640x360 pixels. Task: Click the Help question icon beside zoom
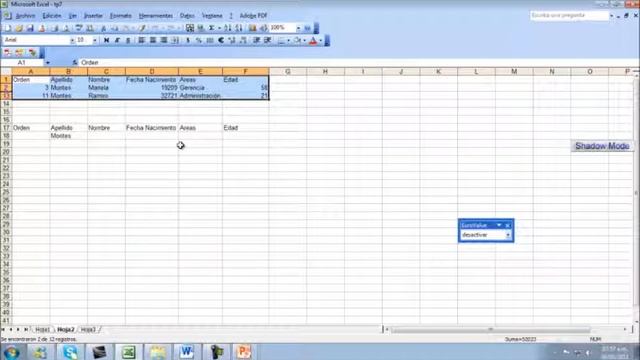tap(307, 28)
